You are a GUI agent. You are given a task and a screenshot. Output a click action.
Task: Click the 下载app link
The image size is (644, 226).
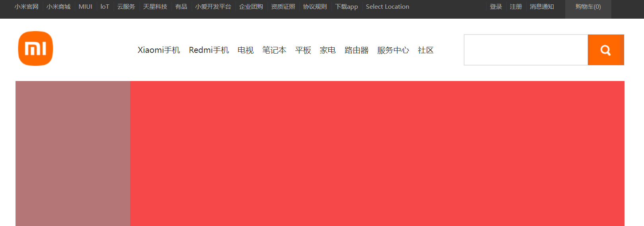(346, 7)
